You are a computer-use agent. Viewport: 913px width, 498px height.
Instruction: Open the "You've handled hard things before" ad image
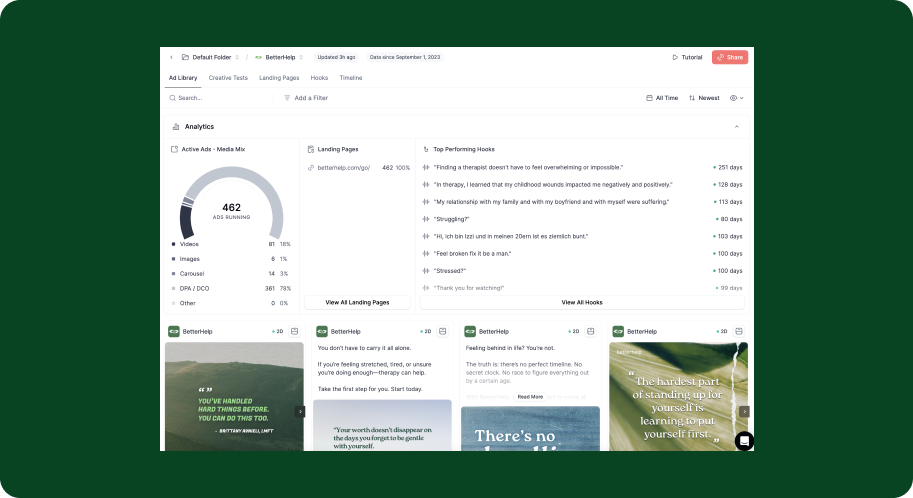click(x=234, y=397)
